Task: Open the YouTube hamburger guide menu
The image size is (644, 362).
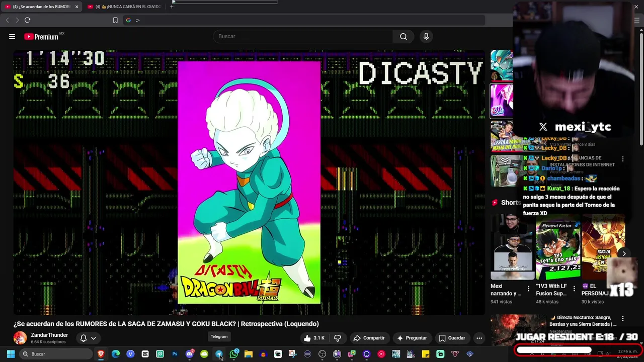Action: pyautogui.click(x=12, y=36)
